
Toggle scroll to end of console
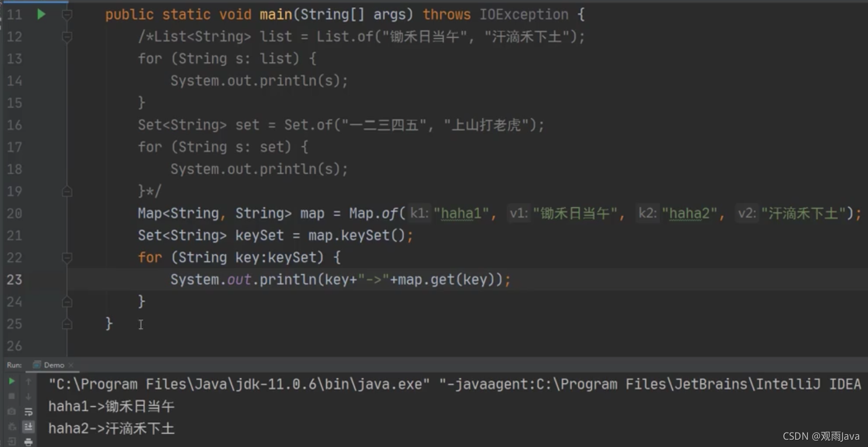point(28,427)
